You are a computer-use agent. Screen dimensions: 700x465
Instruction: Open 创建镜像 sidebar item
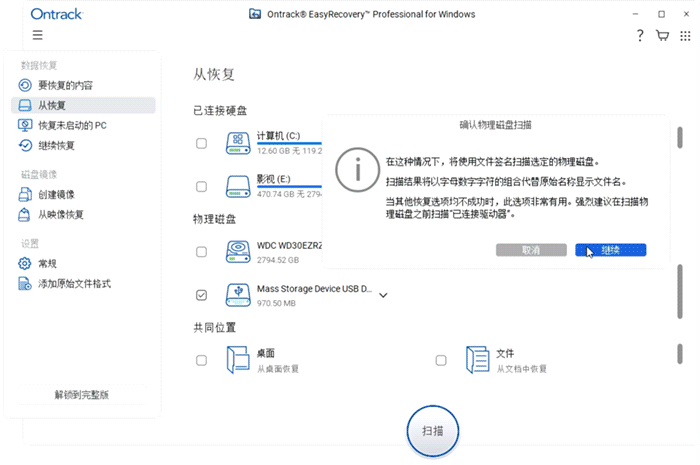click(83, 195)
